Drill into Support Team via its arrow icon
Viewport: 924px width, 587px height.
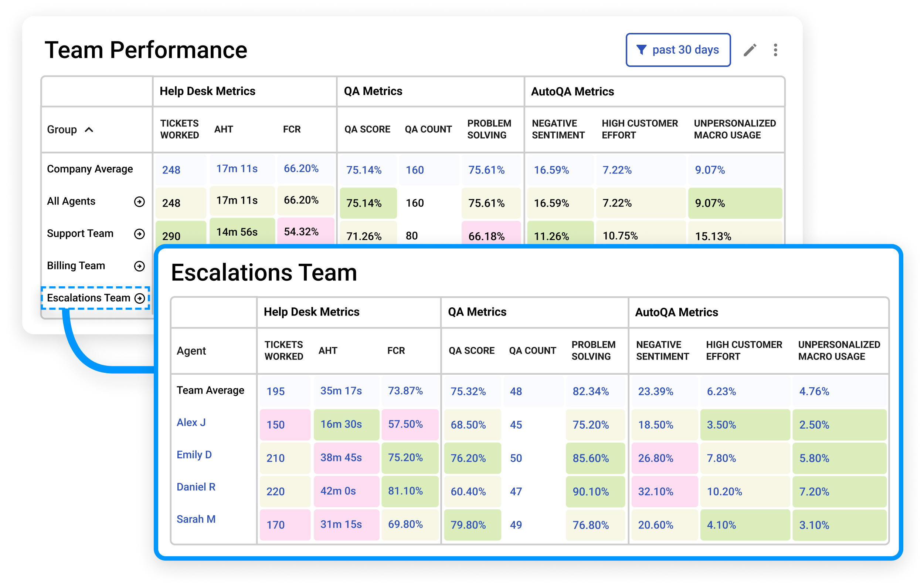pyautogui.click(x=139, y=234)
